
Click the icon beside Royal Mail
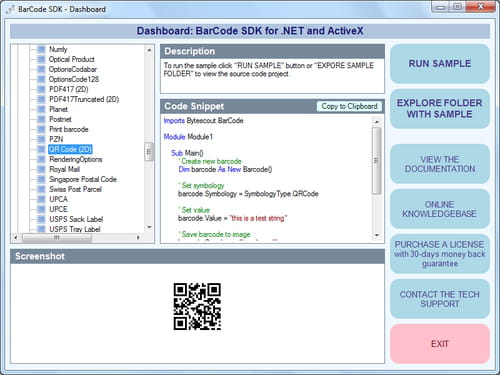[41, 169]
